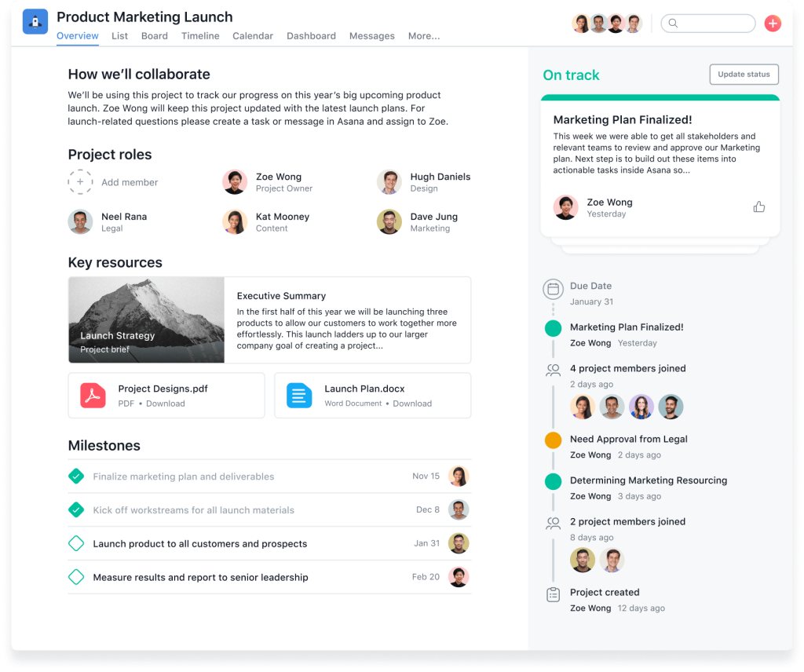This screenshot has height=672, width=804.
Task: Open the Launch Strategy project brief thumbnail
Action: click(146, 320)
